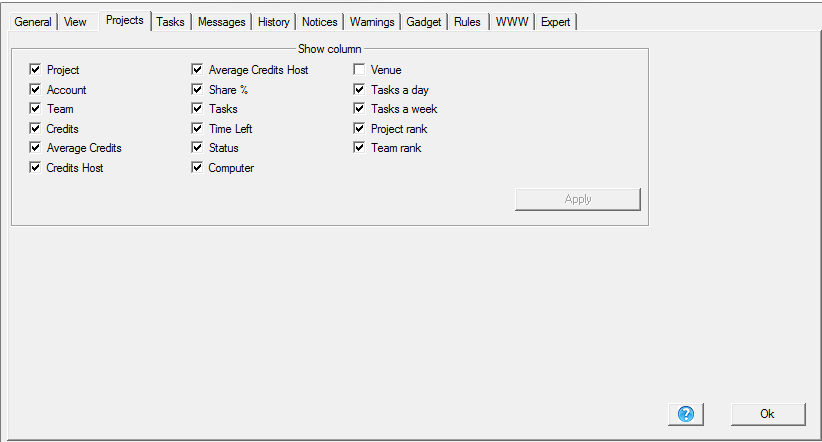Open the Warnings tab

pyautogui.click(x=372, y=22)
